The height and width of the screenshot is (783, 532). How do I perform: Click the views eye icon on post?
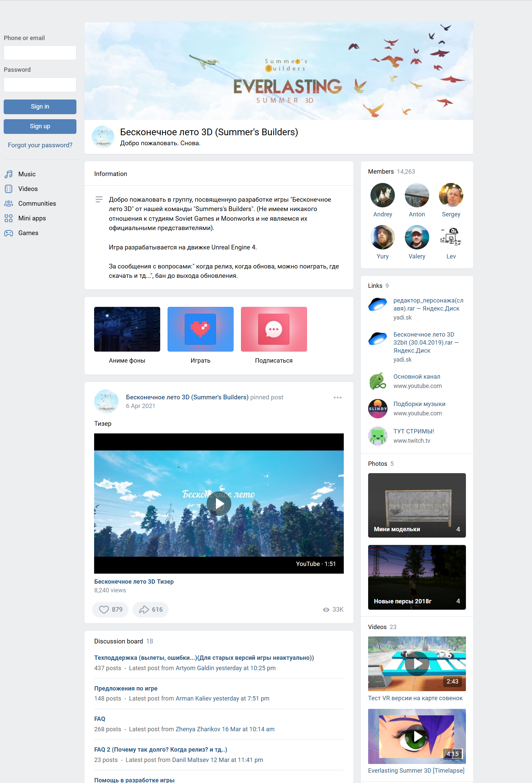326,609
